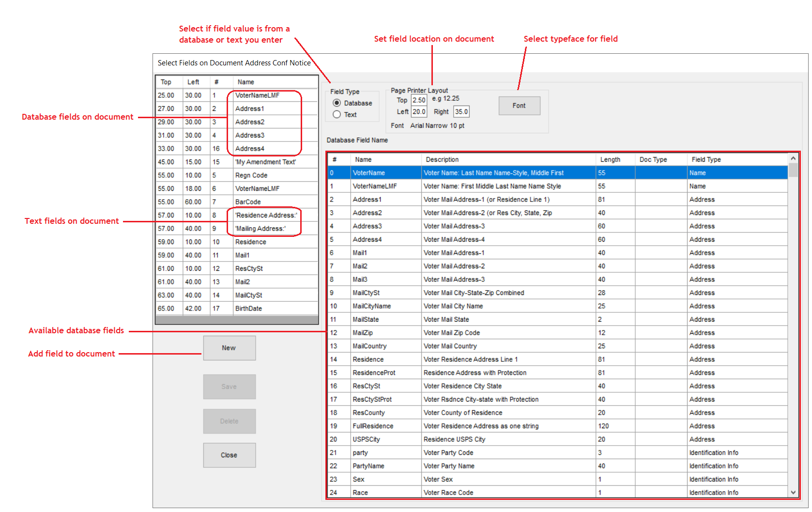
Task: Select the VoterName row in database fields
Action: [x=369, y=173]
